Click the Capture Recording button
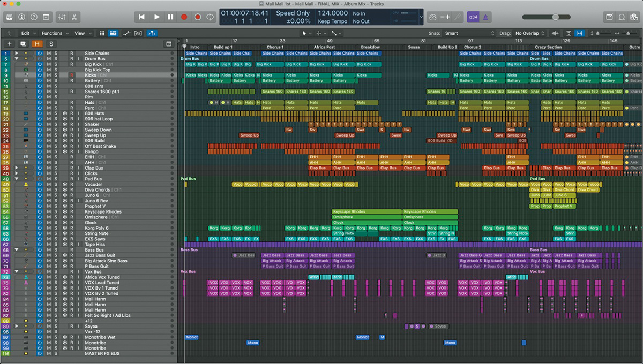This screenshot has width=643, height=364. (197, 17)
